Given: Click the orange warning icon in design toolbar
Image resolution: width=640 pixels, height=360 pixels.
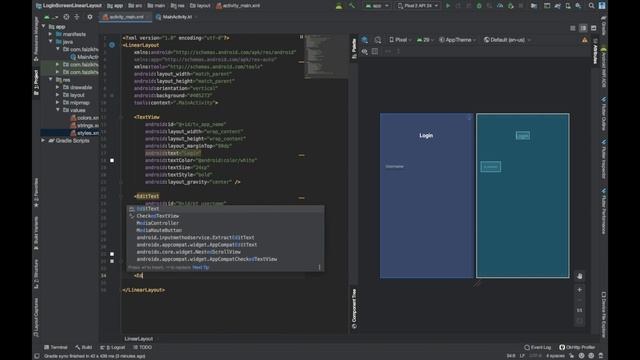Looking at the screenshot, I should click(584, 40).
